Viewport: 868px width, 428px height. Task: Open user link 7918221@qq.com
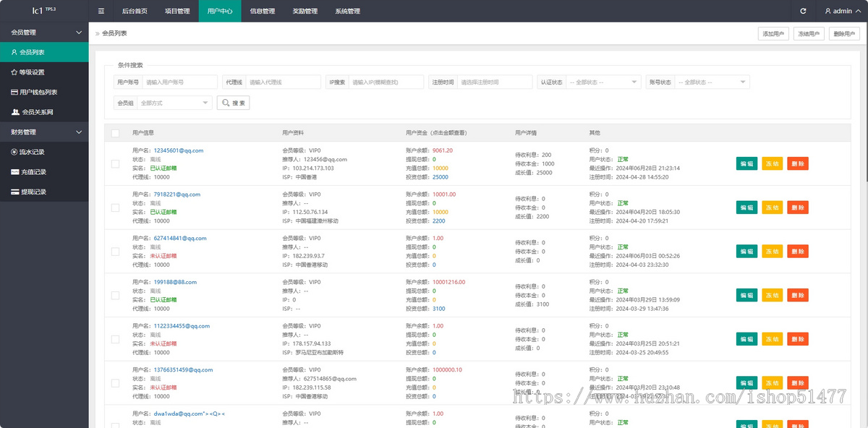[x=177, y=194]
